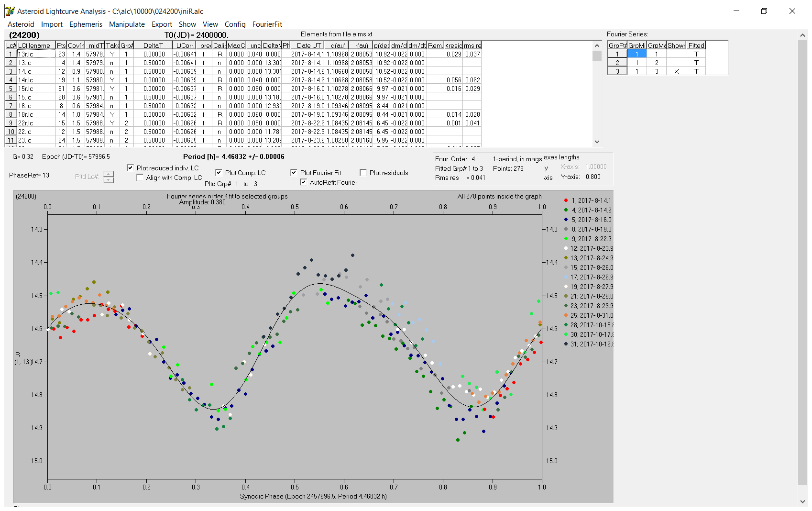The height and width of the screenshot is (511, 812).
Task: Click the Pltd Lc# stepper up arrow
Action: [109, 174]
